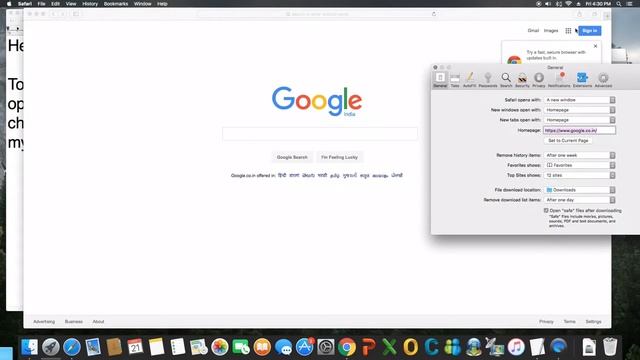Close the Chrome promo popup
The width and height of the screenshot is (640, 360).
596,46
